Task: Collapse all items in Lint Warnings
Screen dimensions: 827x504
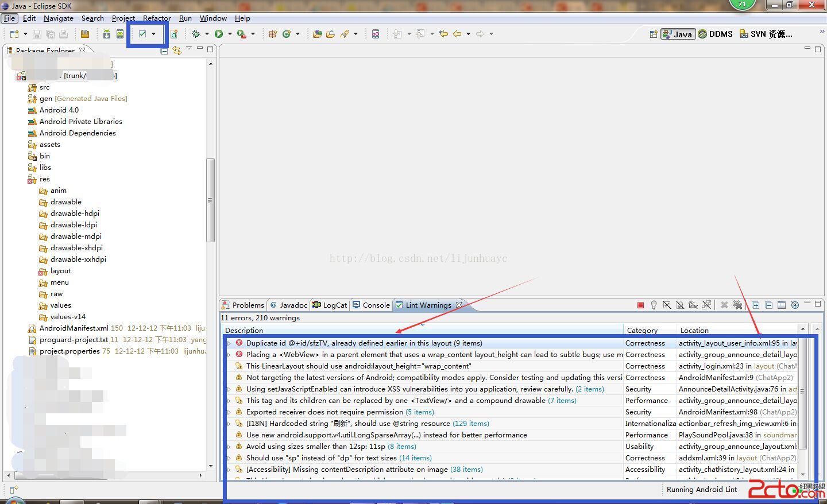Action: click(768, 305)
